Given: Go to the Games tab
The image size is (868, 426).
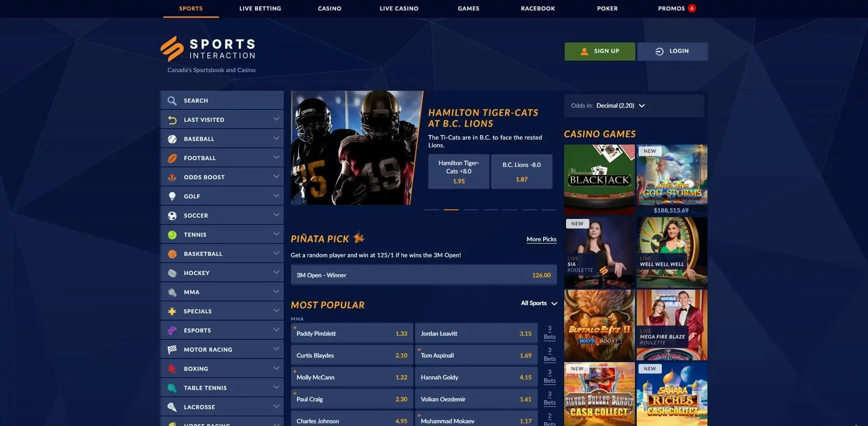Looking at the screenshot, I should tap(468, 9).
